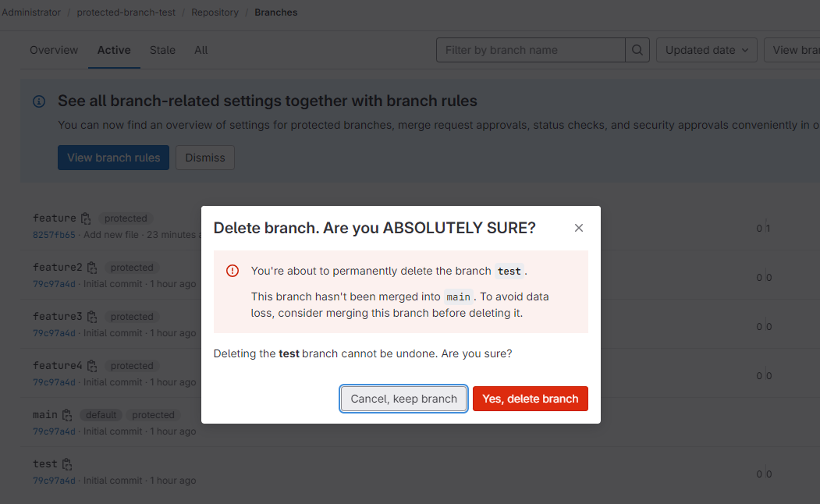Close the delete branch dialog
This screenshot has height=504, width=820.
pyautogui.click(x=578, y=228)
